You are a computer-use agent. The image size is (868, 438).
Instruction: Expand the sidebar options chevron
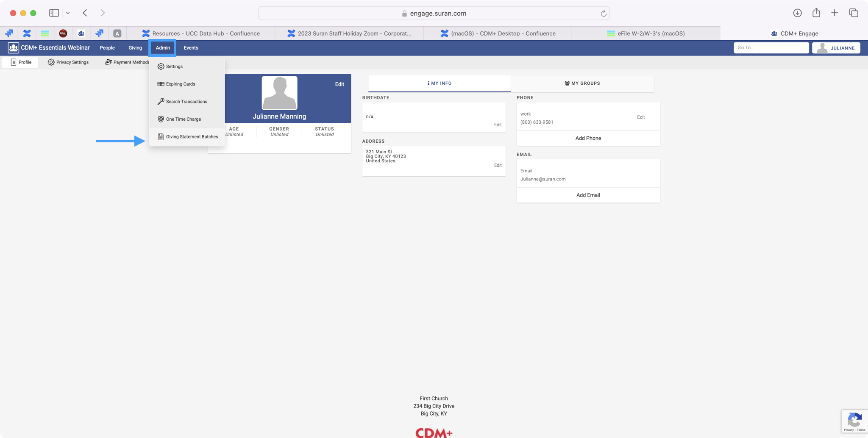(x=68, y=13)
